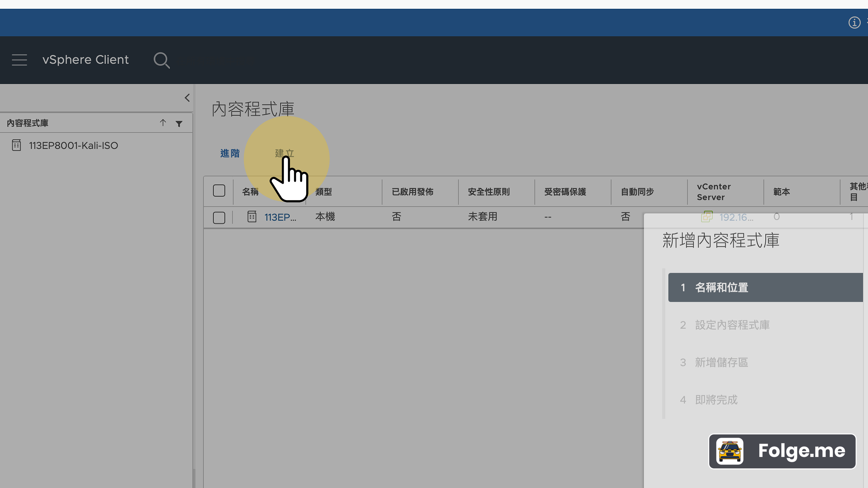Screen dimensions: 868x488
Task: Open the 進階 advanced options
Action: tap(230, 153)
